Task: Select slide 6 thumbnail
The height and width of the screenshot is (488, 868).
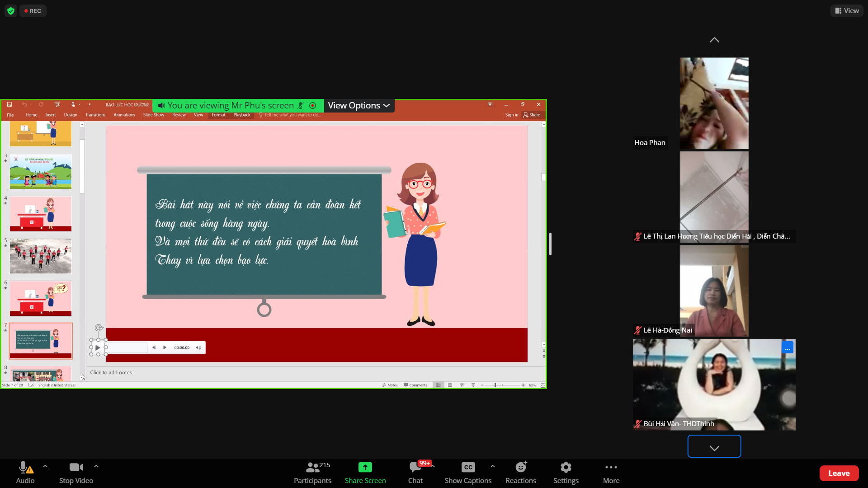Action: point(41,298)
